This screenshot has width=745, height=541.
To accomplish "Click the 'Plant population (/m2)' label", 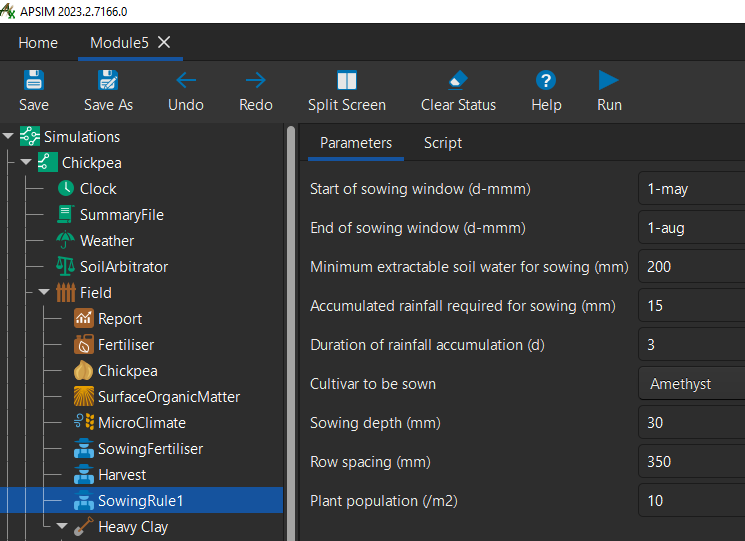I will pyautogui.click(x=383, y=501).
